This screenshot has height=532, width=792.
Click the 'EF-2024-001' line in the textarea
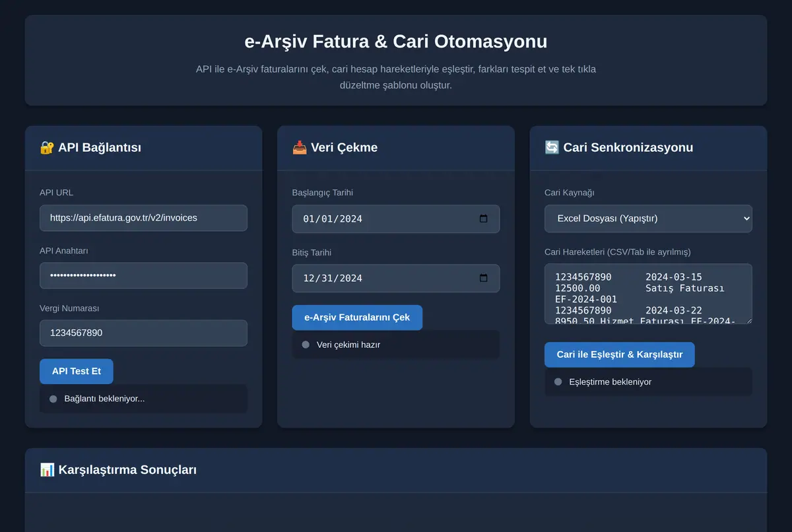[x=586, y=300]
